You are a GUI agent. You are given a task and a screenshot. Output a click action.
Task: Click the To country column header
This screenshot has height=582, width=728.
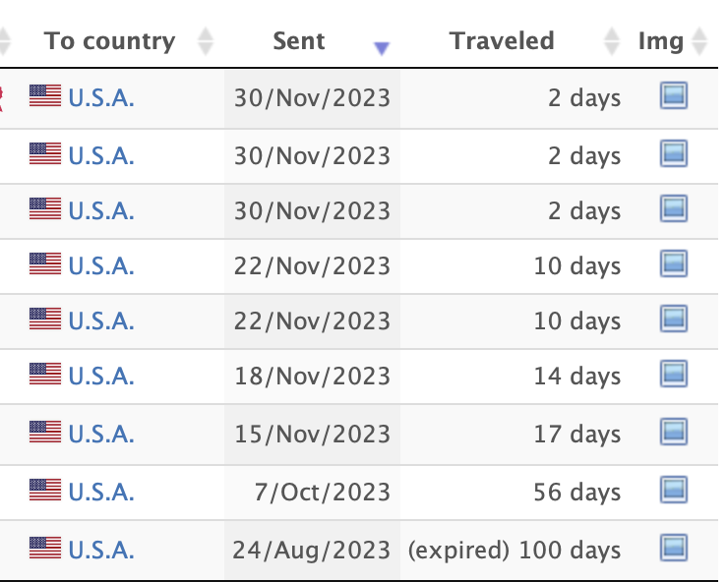(x=109, y=41)
